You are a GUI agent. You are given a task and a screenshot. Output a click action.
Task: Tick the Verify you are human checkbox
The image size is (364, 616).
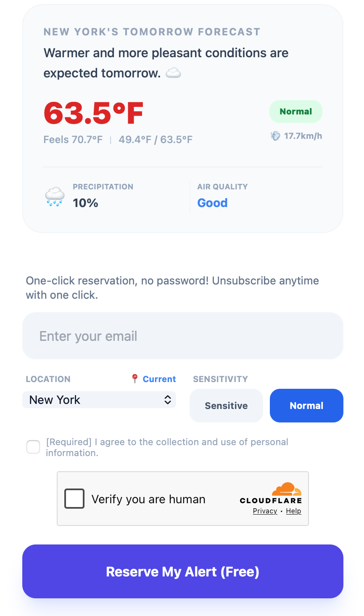pyautogui.click(x=74, y=499)
